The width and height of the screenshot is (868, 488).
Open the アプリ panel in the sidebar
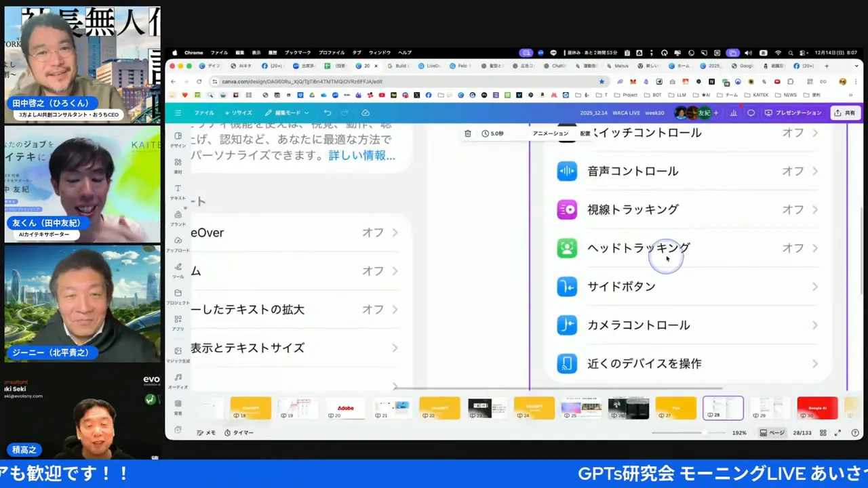pos(178,324)
